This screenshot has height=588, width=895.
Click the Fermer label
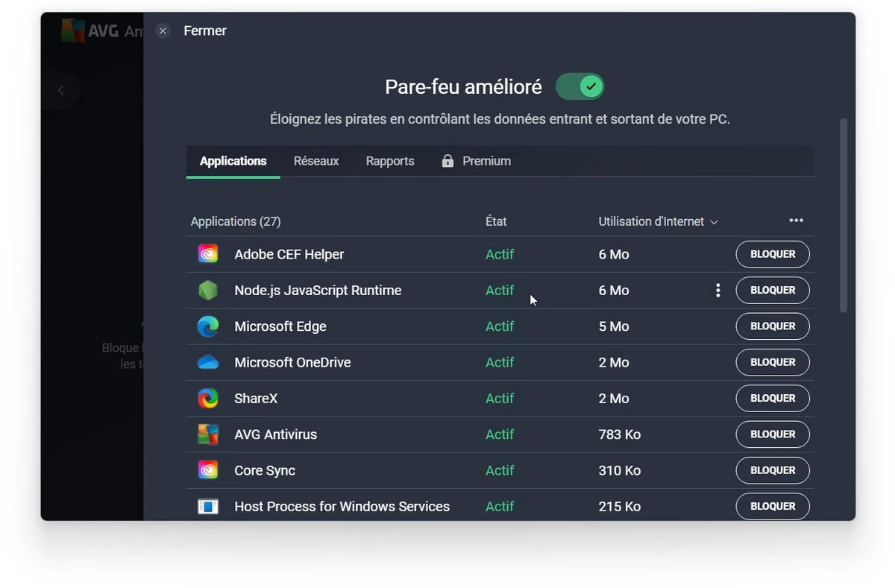[205, 31]
